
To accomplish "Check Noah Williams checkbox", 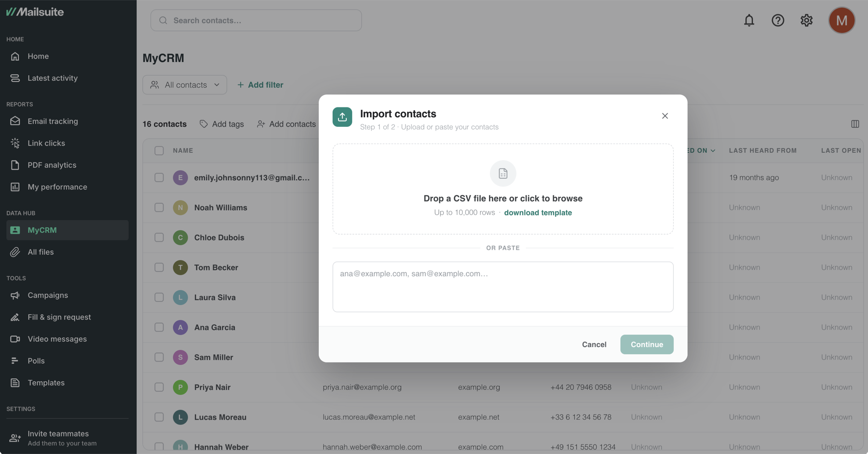I will pyautogui.click(x=159, y=207).
